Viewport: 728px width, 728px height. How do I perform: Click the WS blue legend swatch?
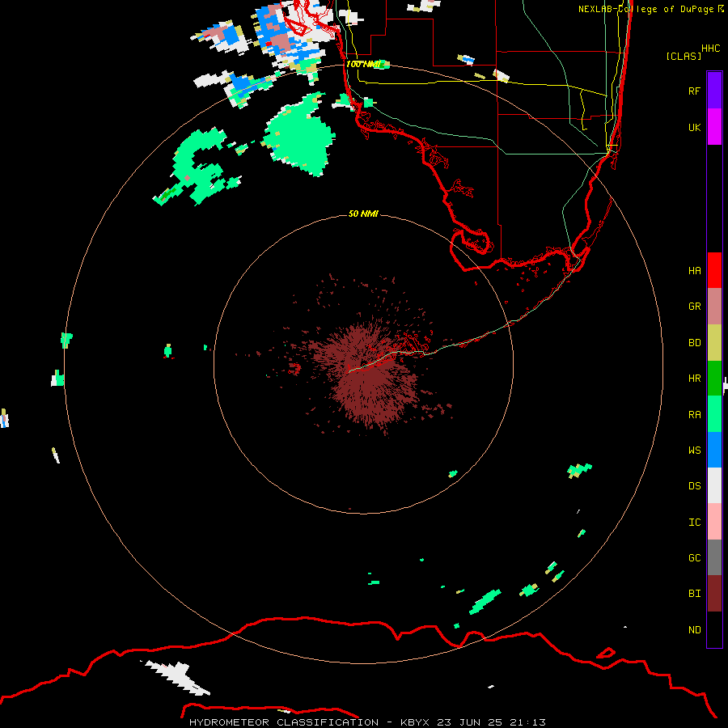click(x=714, y=450)
